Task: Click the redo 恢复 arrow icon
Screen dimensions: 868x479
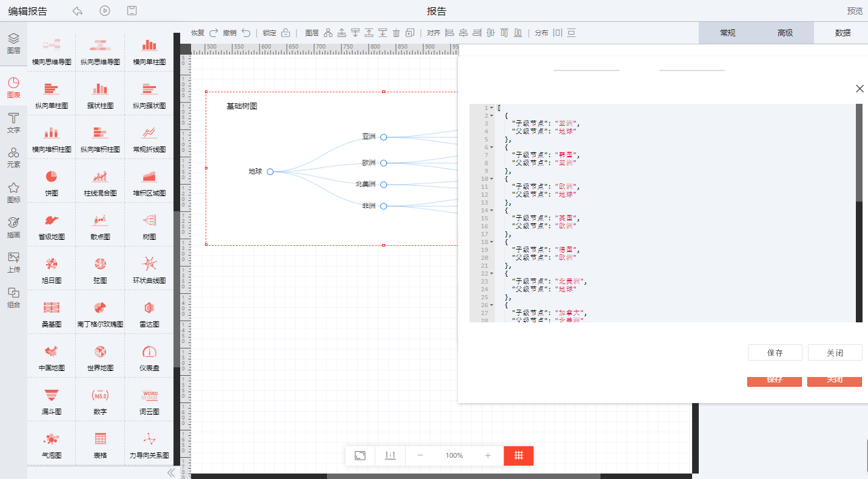Action: pos(214,33)
